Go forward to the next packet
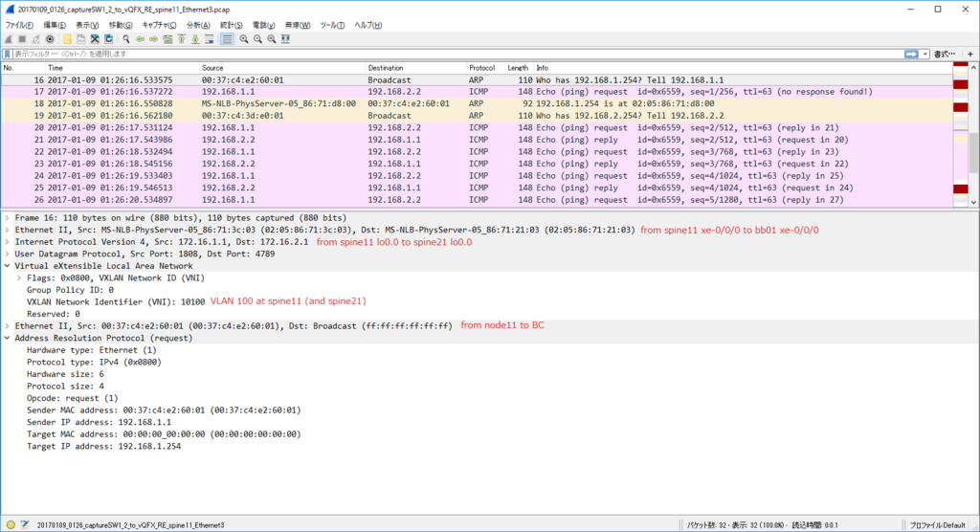The image size is (980, 532). (154, 39)
